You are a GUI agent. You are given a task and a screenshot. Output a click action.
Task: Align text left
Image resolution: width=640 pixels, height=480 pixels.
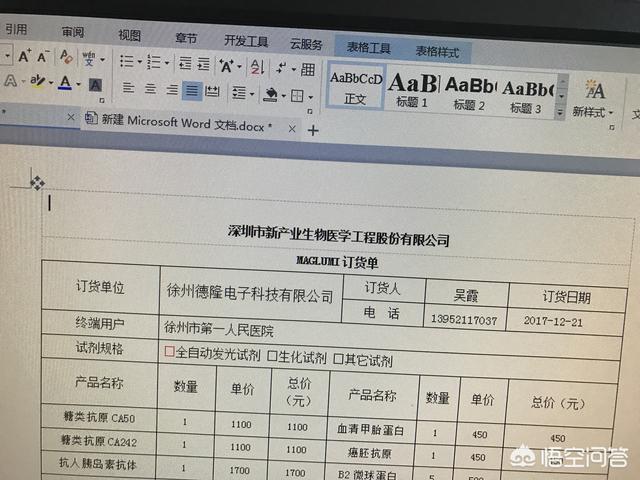[128, 87]
